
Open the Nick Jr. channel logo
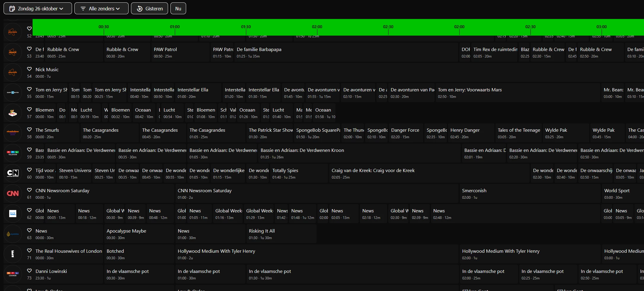click(x=13, y=52)
